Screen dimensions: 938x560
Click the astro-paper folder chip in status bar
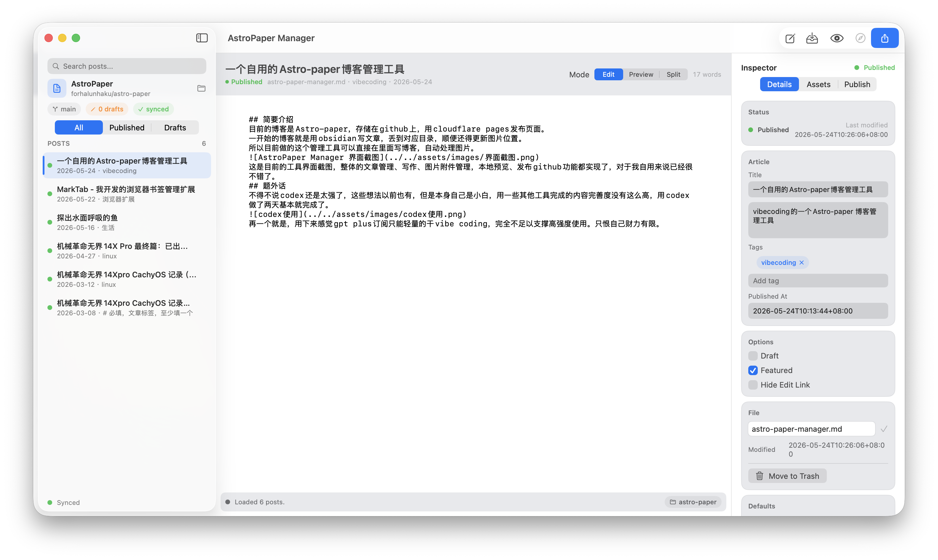[x=693, y=502]
